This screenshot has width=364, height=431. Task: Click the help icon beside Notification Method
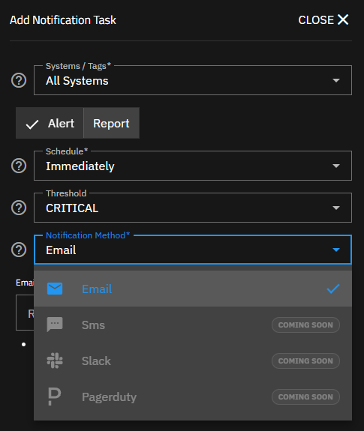tap(19, 250)
